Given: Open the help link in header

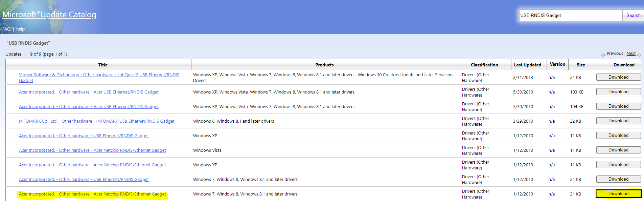Looking at the screenshot, I should click(20, 29).
